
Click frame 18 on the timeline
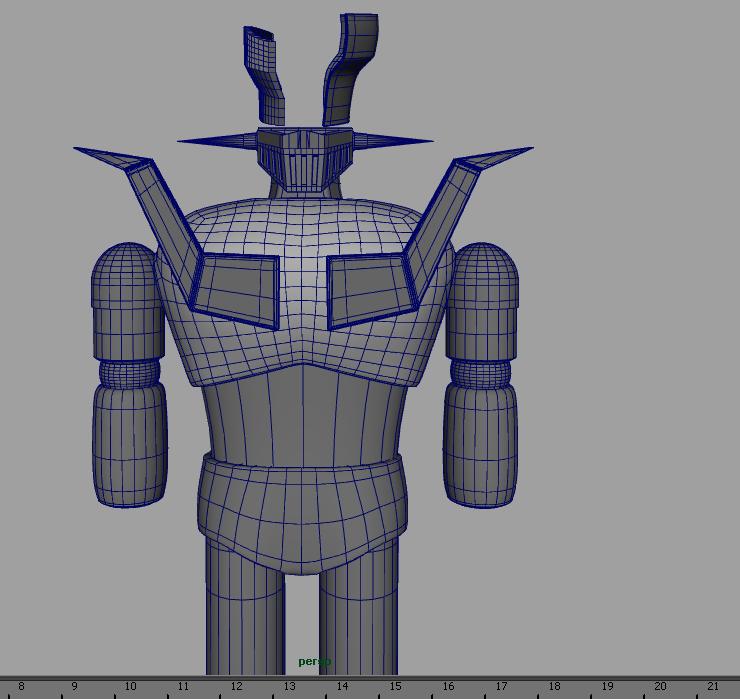tap(555, 686)
